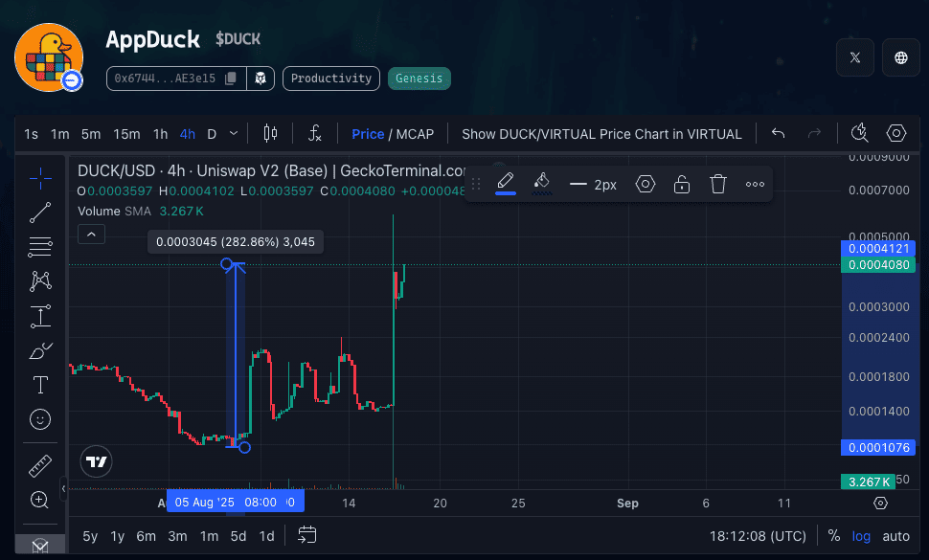Image resolution: width=929 pixels, height=560 pixels.
Task: Choose the text annotation tool
Action: pyautogui.click(x=40, y=385)
